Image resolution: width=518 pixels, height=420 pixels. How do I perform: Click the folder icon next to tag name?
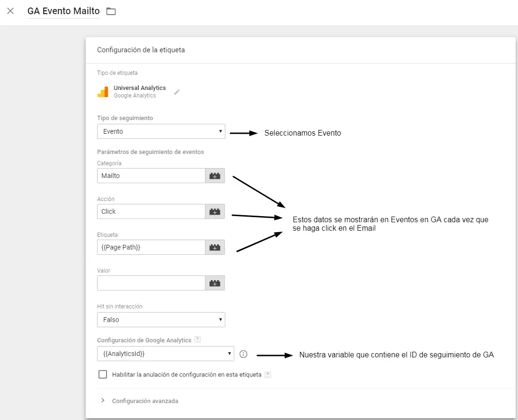(111, 11)
